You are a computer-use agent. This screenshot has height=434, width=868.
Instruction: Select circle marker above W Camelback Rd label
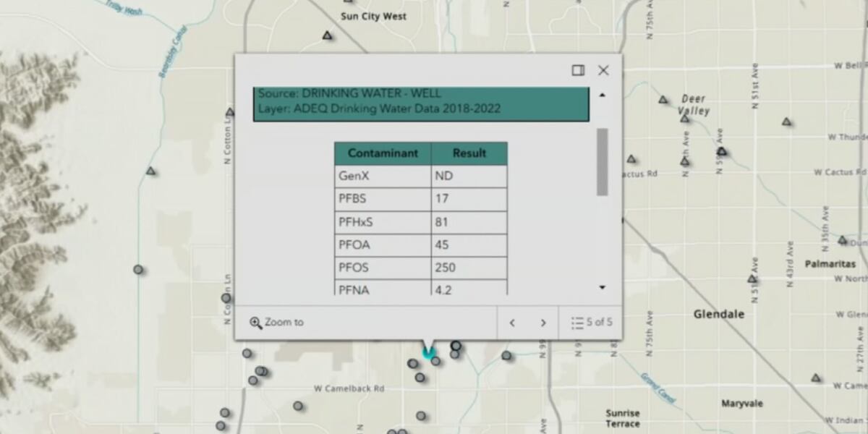[420, 377]
